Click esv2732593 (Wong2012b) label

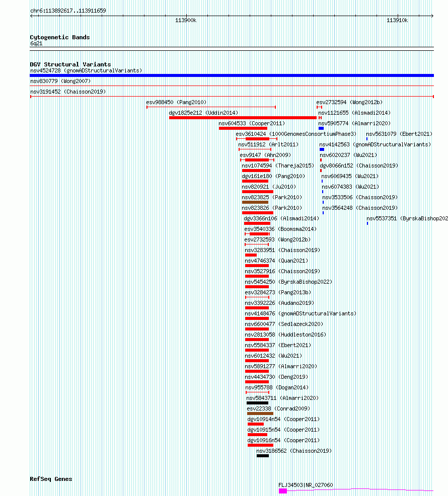click(x=278, y=240)
